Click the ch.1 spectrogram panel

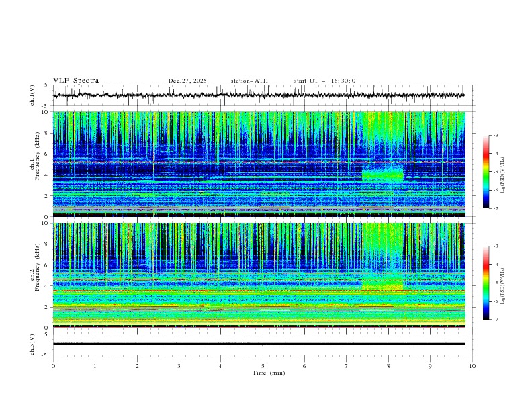click(x=259, y=164)
